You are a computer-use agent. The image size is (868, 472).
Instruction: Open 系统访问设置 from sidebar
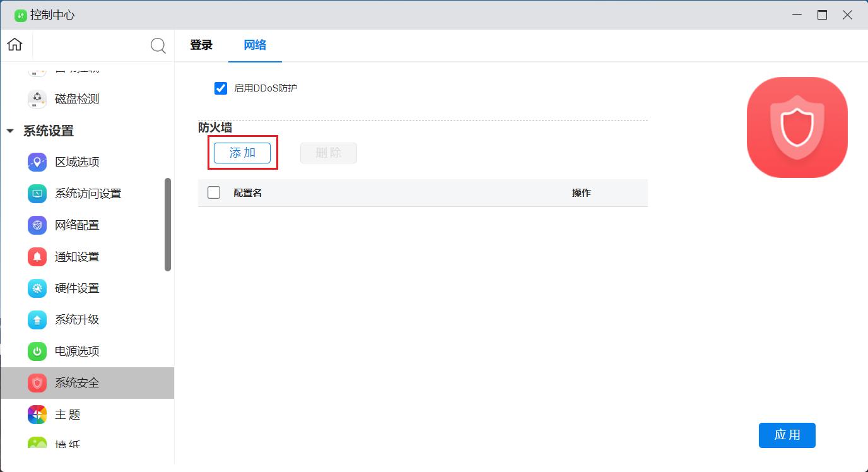pos(87,194)
